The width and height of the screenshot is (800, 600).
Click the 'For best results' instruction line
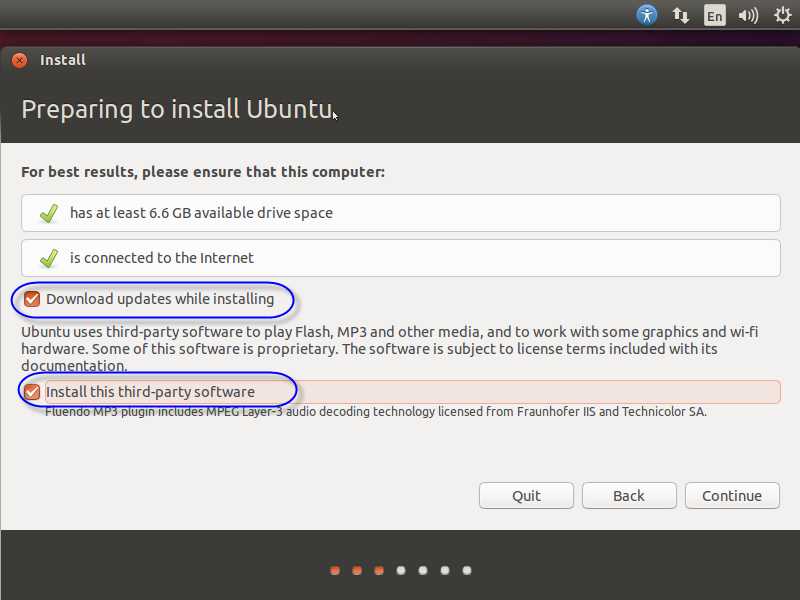click(203, 172)
